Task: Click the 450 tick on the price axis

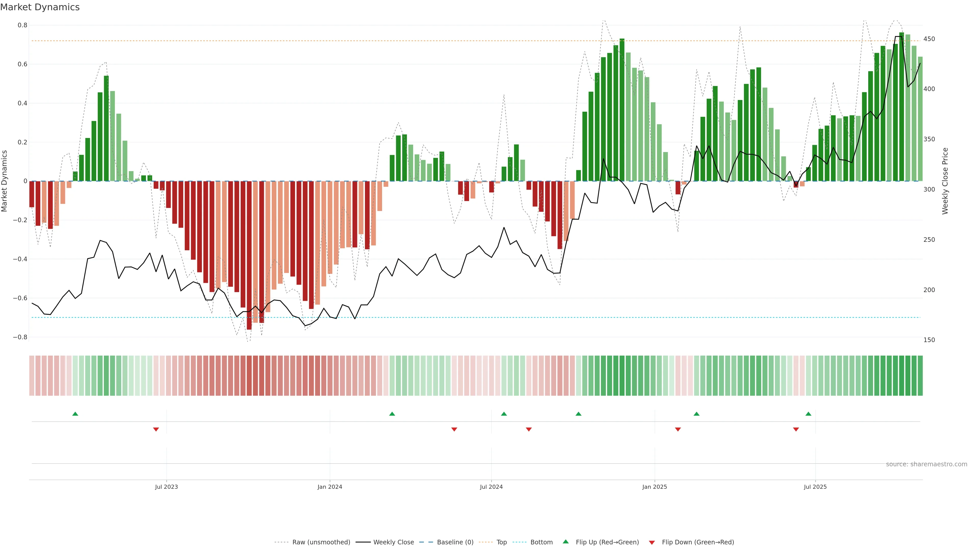Action: [x=929, y=39]
